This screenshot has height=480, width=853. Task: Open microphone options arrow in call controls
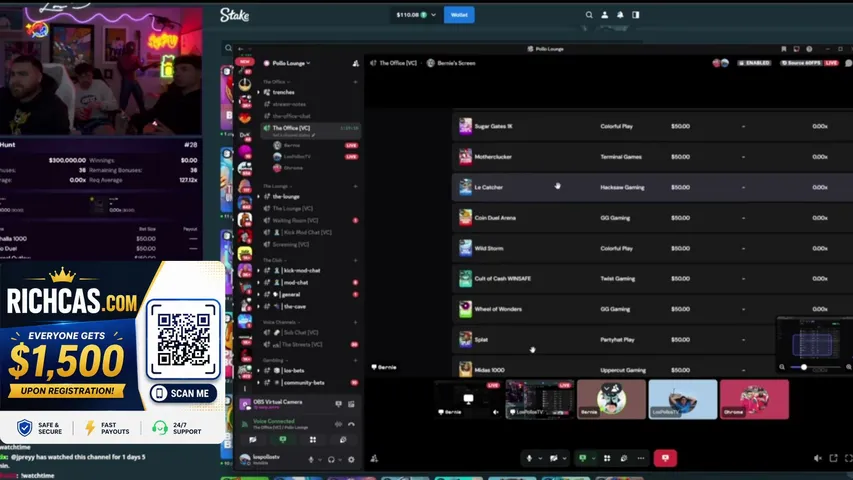[x=540, y=458]
